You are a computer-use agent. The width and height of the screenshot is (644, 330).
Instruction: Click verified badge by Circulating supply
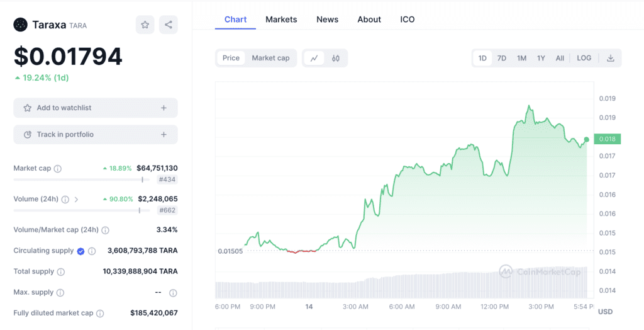pyautogui.click(x=80, y=251)
